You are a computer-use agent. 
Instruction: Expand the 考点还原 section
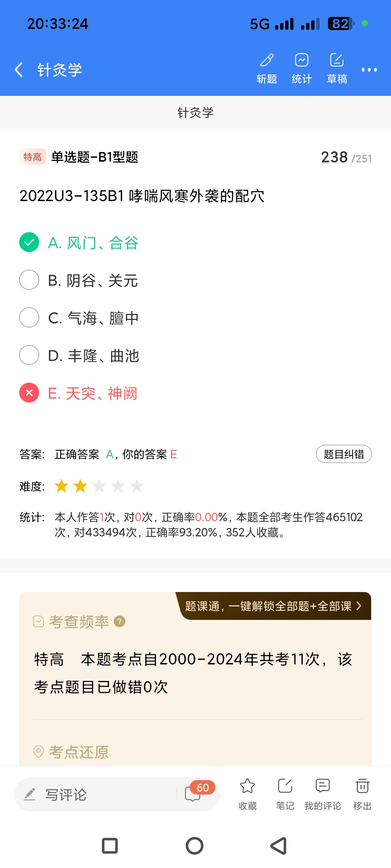click(x=79, y=752)
